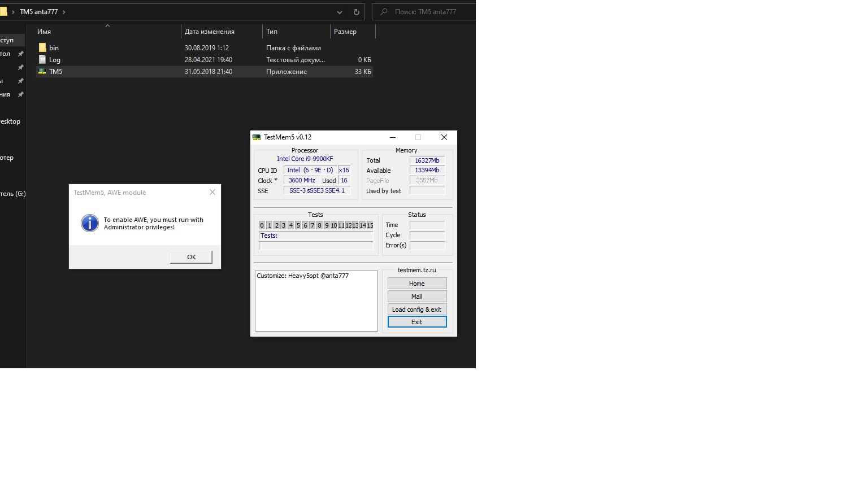
Task: Expand the chevron before 'TM5 anta777' breadcrumb
Action: (13, 12)
